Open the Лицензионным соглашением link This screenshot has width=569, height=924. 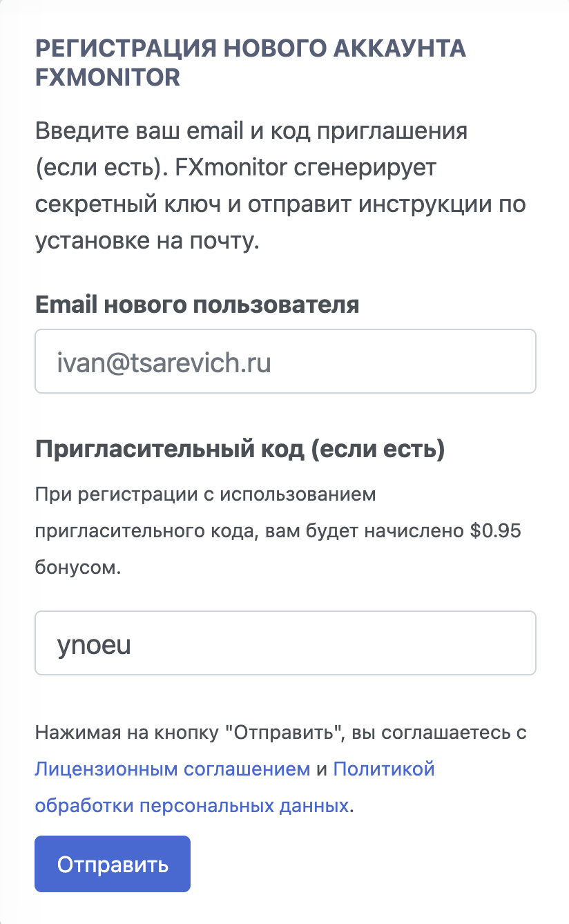(173, 769)
